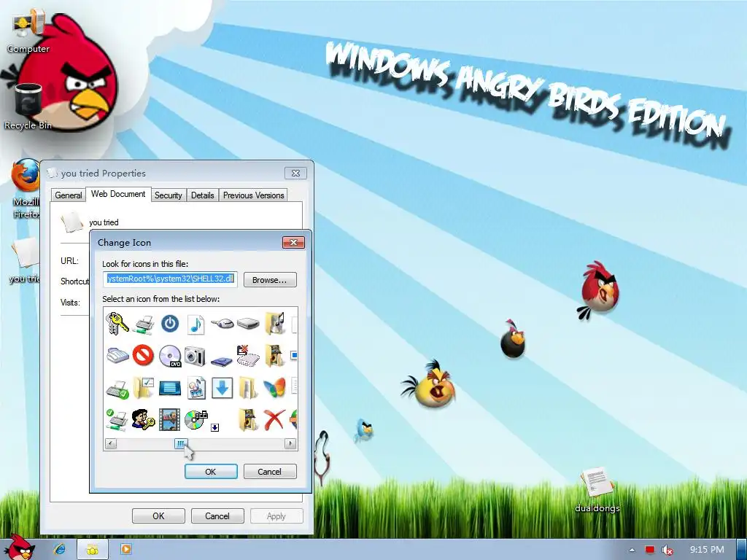
Task: Choose the gray hard drive icon
Action: 248,324
